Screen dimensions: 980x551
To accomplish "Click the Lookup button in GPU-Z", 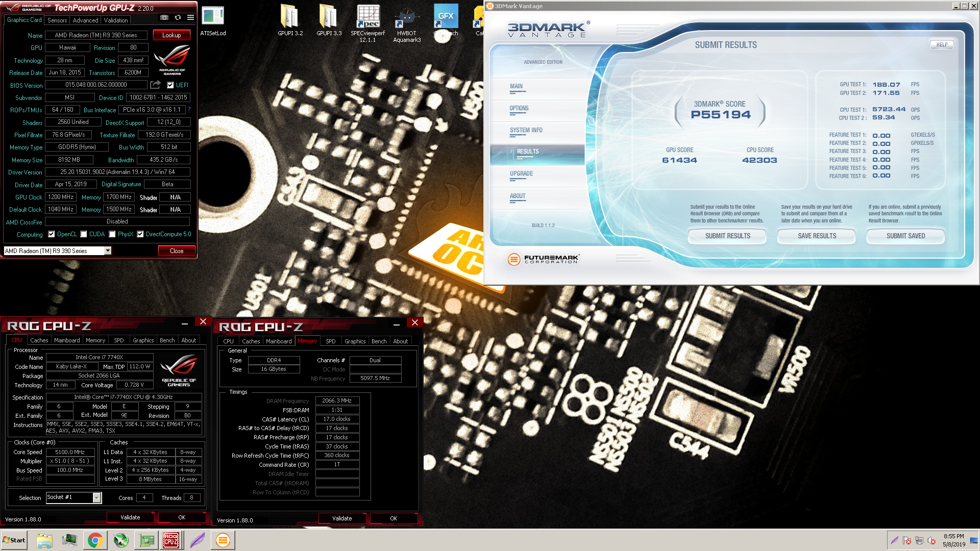I will pos(171,35).
